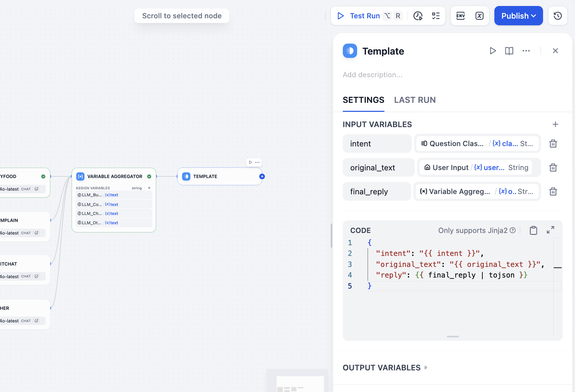575x392 pixels.
Task: Open Template panel more options menu
Action: [526, 51]
